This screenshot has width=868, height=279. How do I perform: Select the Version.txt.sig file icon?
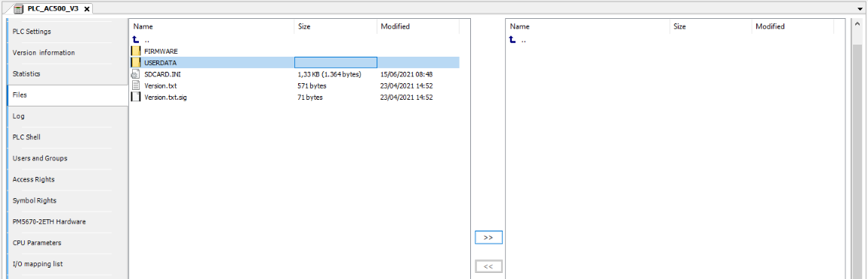136,97
